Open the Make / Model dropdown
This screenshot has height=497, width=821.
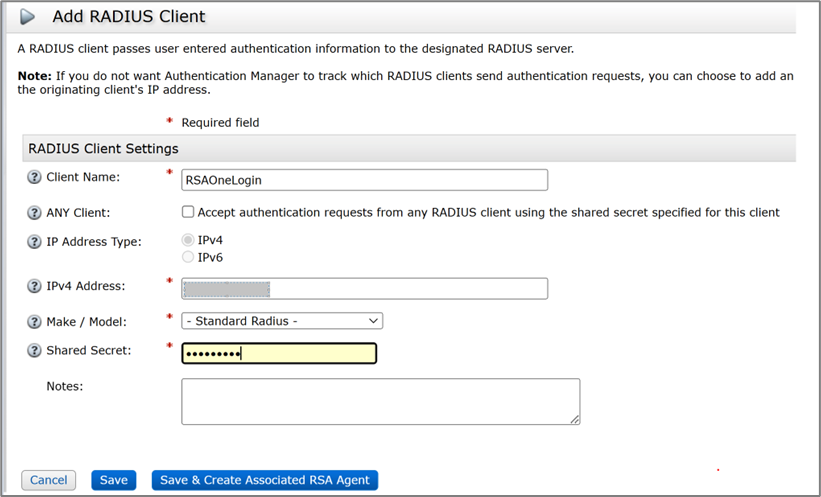tap(282, 321)
